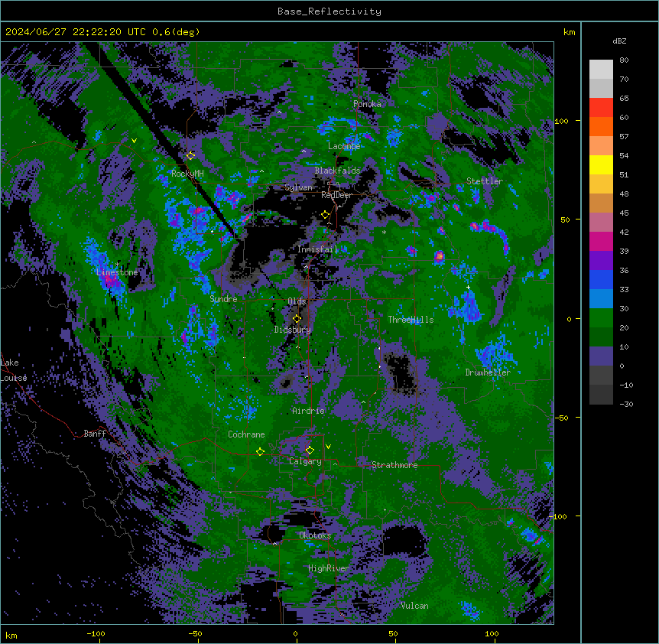Image resolution: width=659 pixels, height=644 pixels.
Task: Click the RockyMH map label
Action: click(x=187, y=174)
